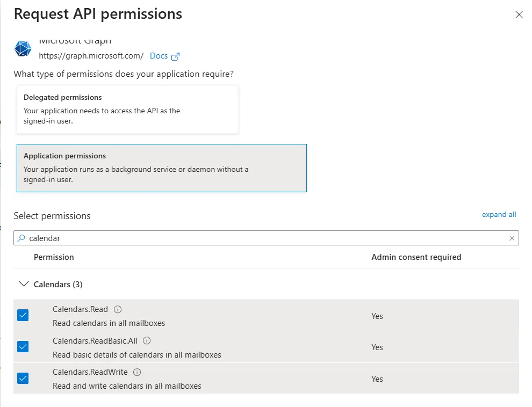Screen dimensions: 532x407
Task: Uncheck the Calendars.ReadBasic.All permission checkbox
Action: [23, 347]
